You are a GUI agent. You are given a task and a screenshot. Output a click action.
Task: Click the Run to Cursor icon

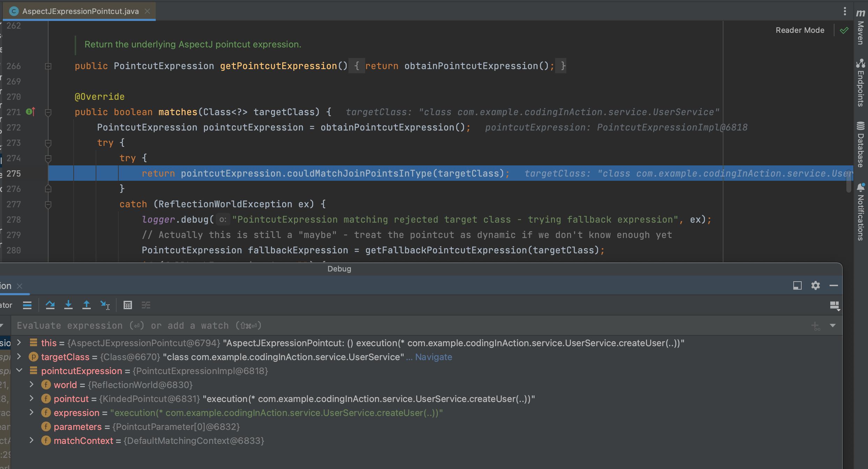coord(105,305)
